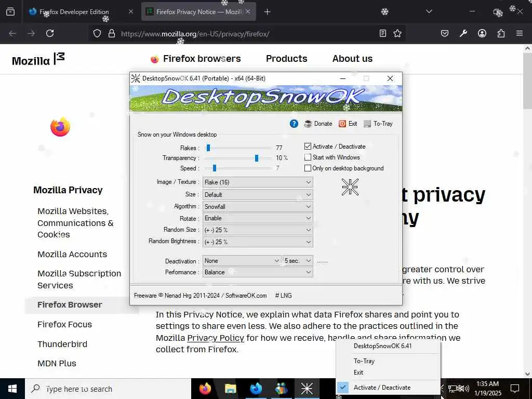This screenshot has height=399, width=532.
Task: Click DesktopSnowOK snowflake taskbar icon
Action: pos(307,389)
